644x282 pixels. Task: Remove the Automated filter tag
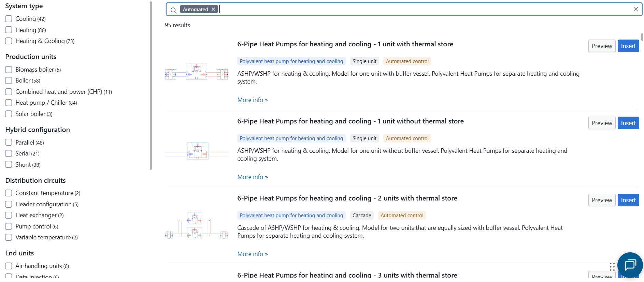(213, 9)
